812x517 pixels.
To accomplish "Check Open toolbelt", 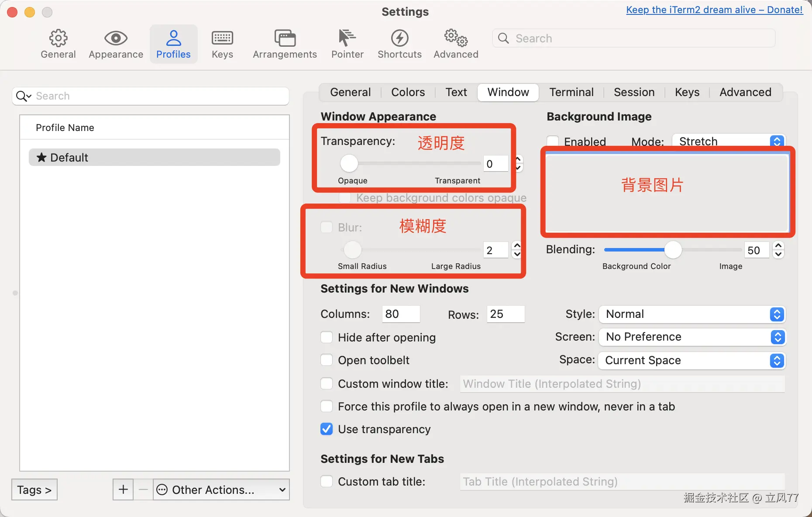I will (x=327, y=360).
